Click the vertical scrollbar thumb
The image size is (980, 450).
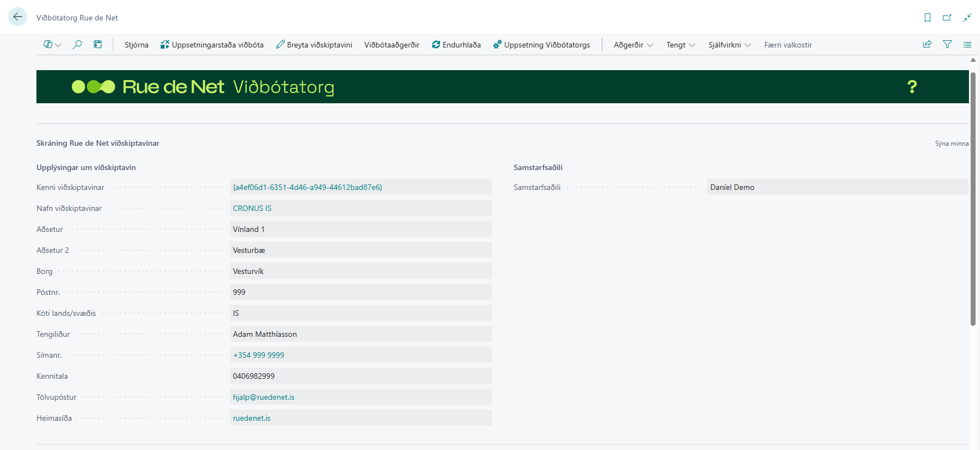[x=973, y=199]
